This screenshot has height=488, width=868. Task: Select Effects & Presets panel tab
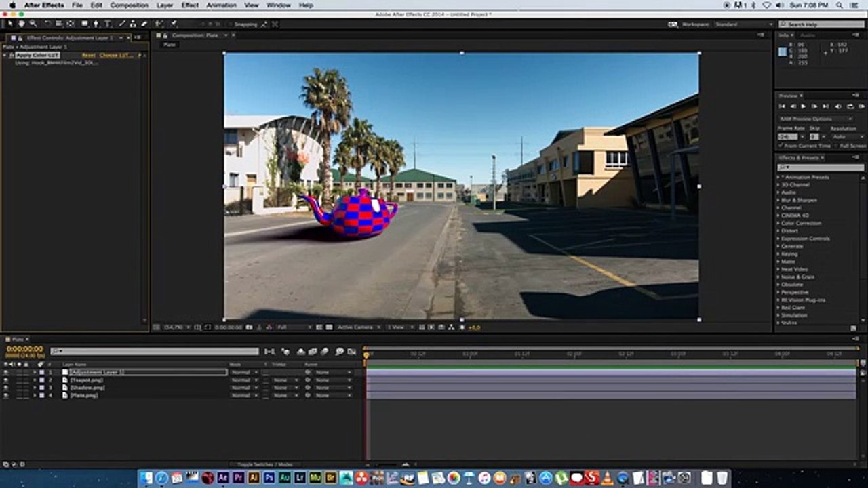pos(800,157)
